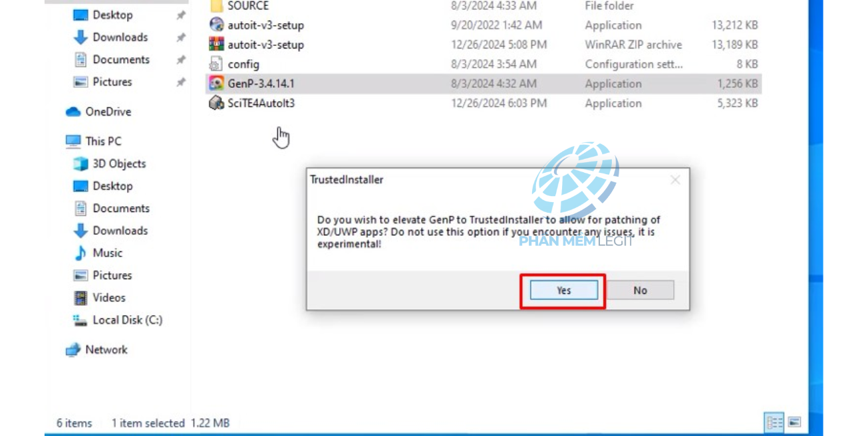
Task: Open OneDrive in navigation pane
Action: coord(98,112)
